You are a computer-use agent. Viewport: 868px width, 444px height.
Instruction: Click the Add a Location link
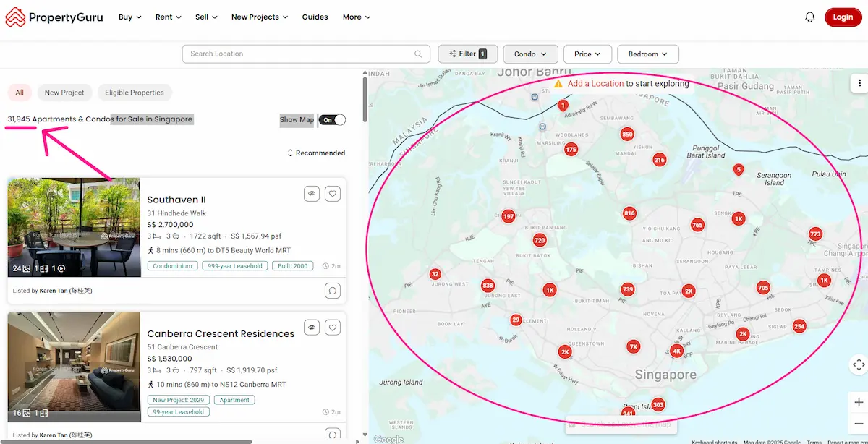[595, 84]
